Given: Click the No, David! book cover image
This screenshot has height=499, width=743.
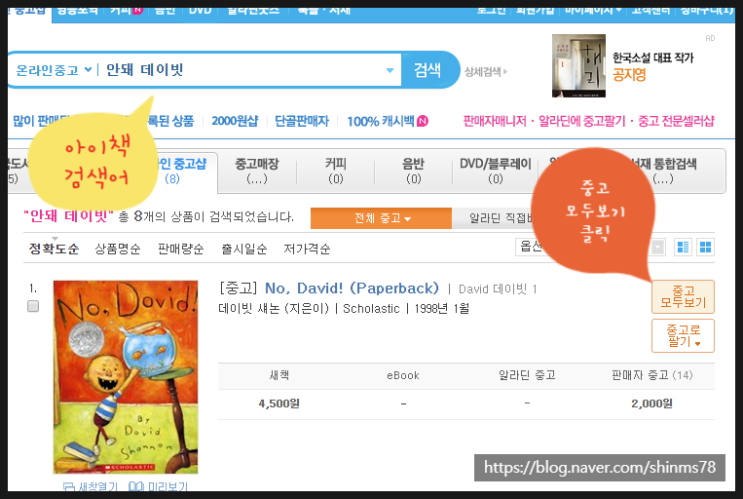Looking at the screenshot, I should (126, 377).
